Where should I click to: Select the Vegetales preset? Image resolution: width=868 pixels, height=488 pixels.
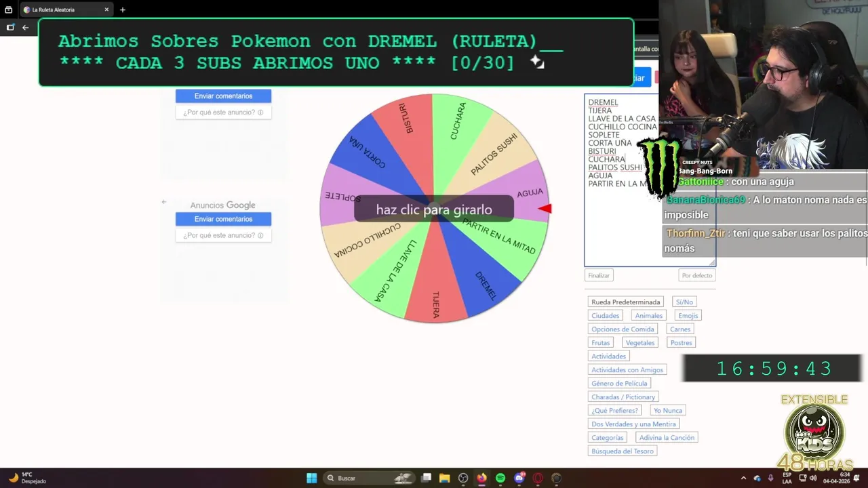pyautogui.click(x=640, y=343)
